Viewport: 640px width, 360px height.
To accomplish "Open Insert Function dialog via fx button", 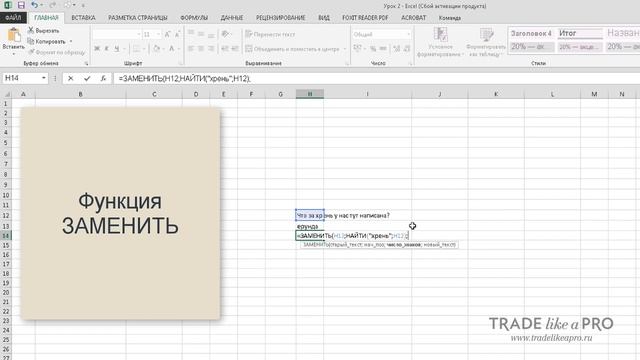I will [x=103, y=78].
